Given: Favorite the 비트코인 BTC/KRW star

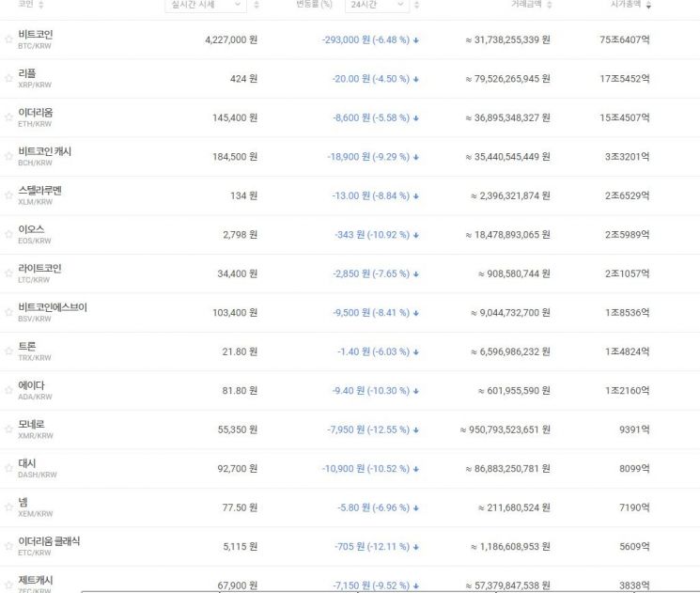Looking at the screenshot, I should pos(8,39).
